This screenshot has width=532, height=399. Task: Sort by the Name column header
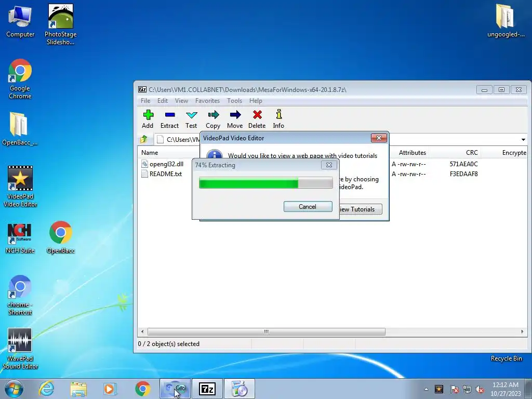(150, 153)
